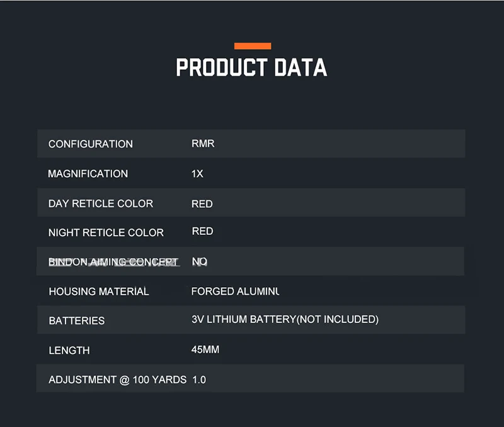
Task: Select the NIGHT RETICLE COLOR label
Action: [106, 232]
